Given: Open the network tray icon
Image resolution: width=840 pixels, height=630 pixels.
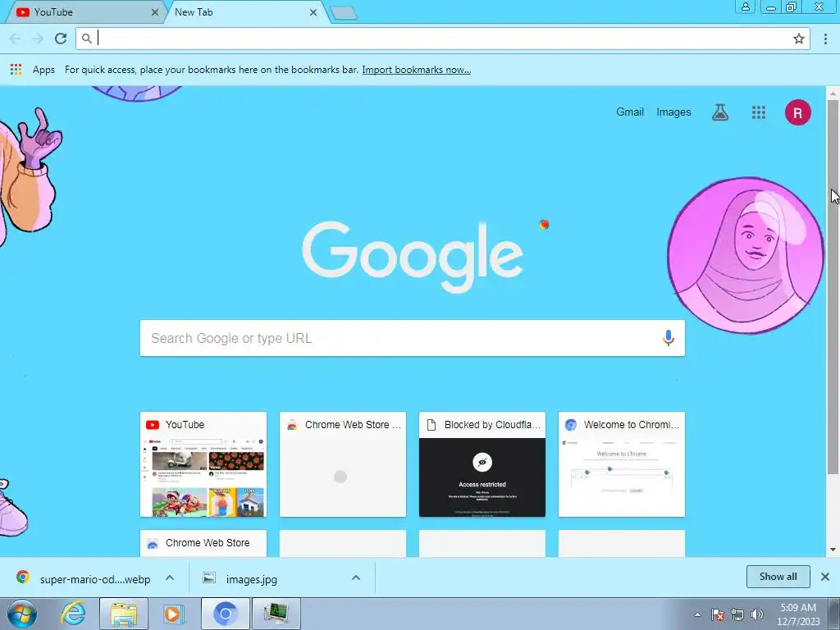Looking at the screenshot, I should tap(737, 614).
